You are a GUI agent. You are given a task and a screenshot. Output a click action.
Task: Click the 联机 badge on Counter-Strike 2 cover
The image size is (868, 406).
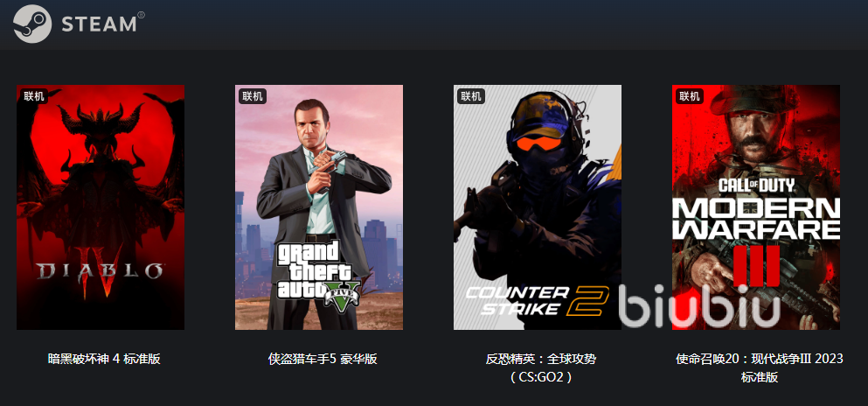pyautogui.click(x=471, y=96)
